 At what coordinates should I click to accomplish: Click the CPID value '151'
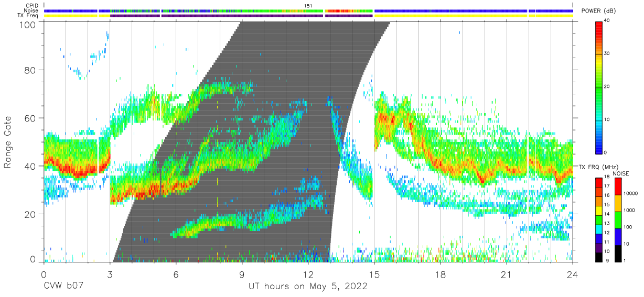[308, 6]
